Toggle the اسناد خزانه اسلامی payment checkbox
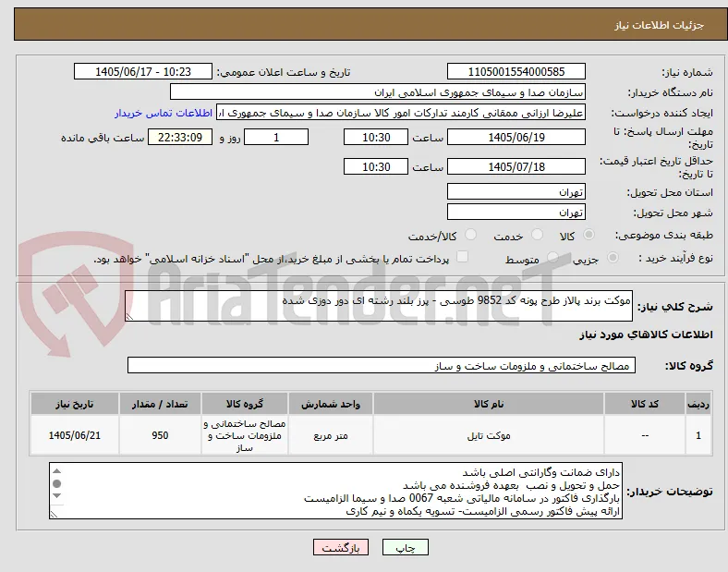This screenshot has height=572, width=728. tap(463, 257)
